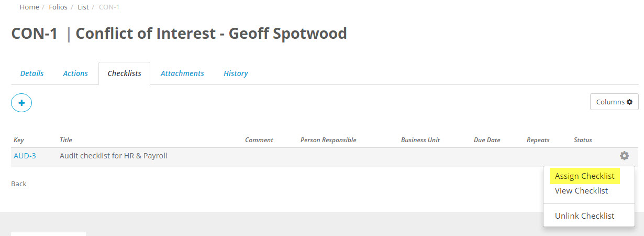
Task: Open the History tab
Action: pyautogui.click(x=236, y=73)
